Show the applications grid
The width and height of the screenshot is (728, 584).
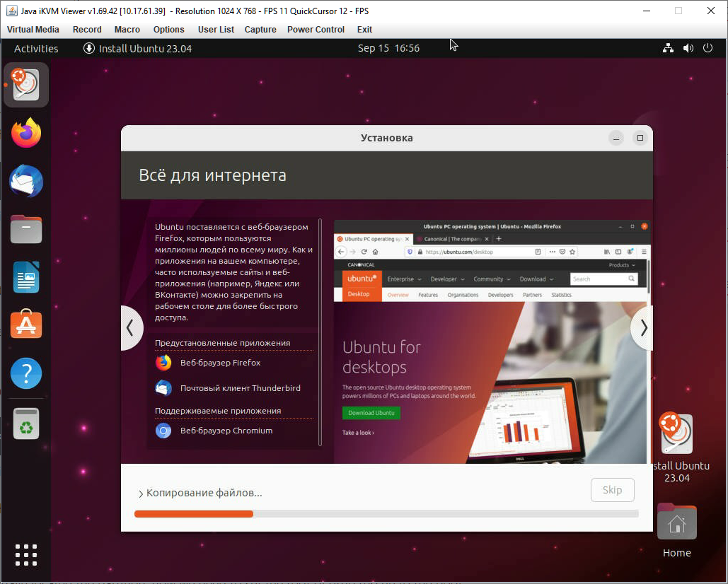pyautogui.click(x=26, y=555)
